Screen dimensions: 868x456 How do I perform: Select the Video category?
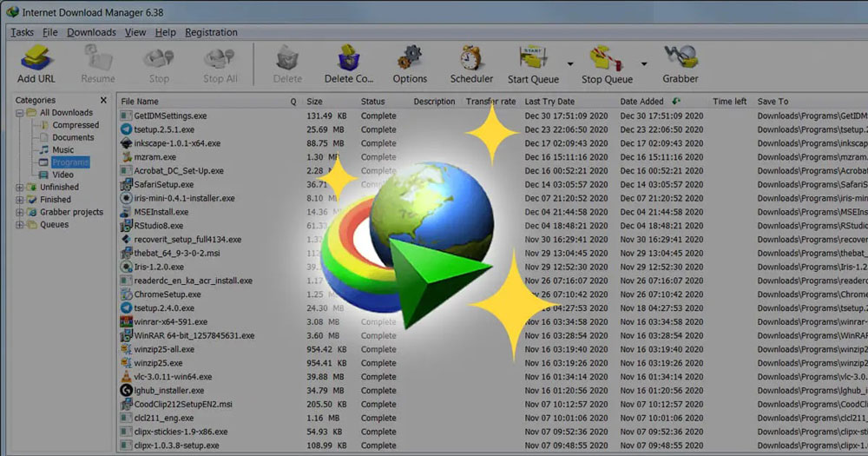[62, 175]
